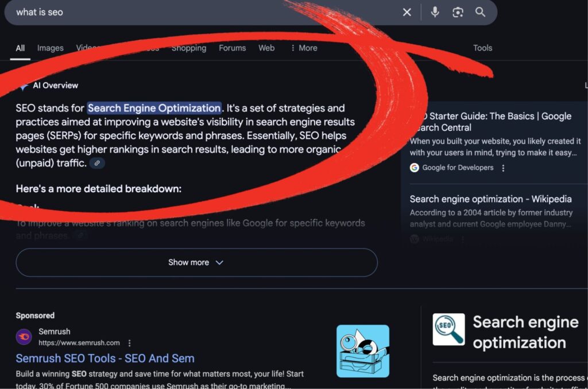
Task: Open the Images tab
Action: (x=51, y=48)
